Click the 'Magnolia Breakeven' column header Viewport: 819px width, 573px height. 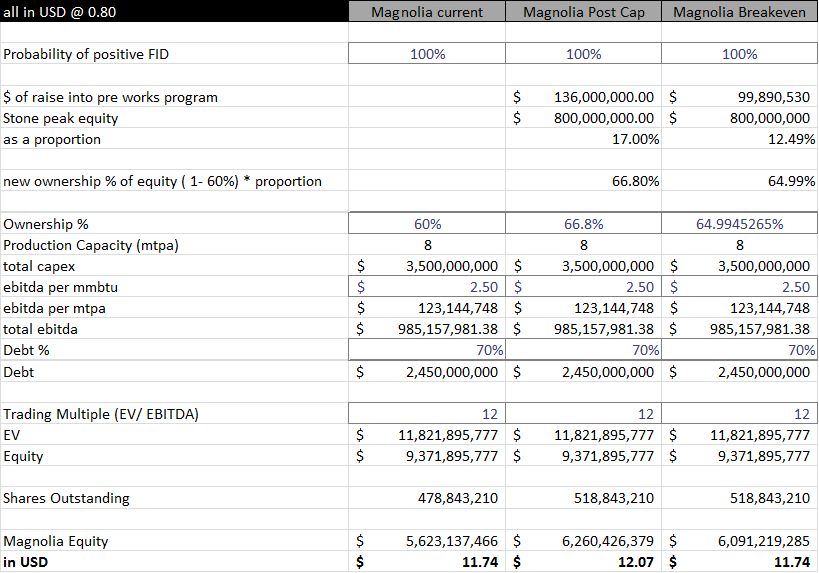[x=740, y=11]
